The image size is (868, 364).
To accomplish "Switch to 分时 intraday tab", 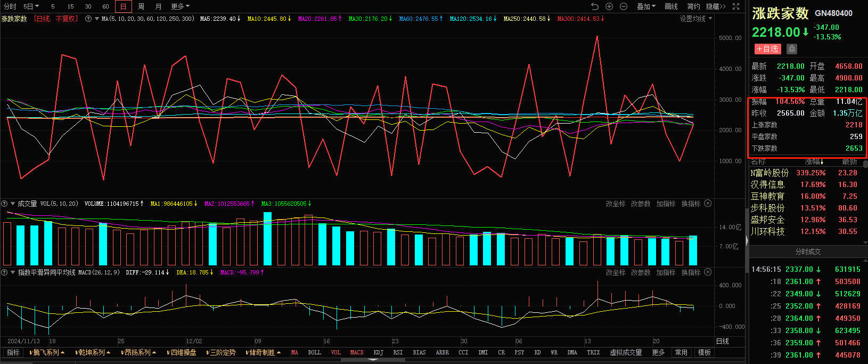I will 10,6.
